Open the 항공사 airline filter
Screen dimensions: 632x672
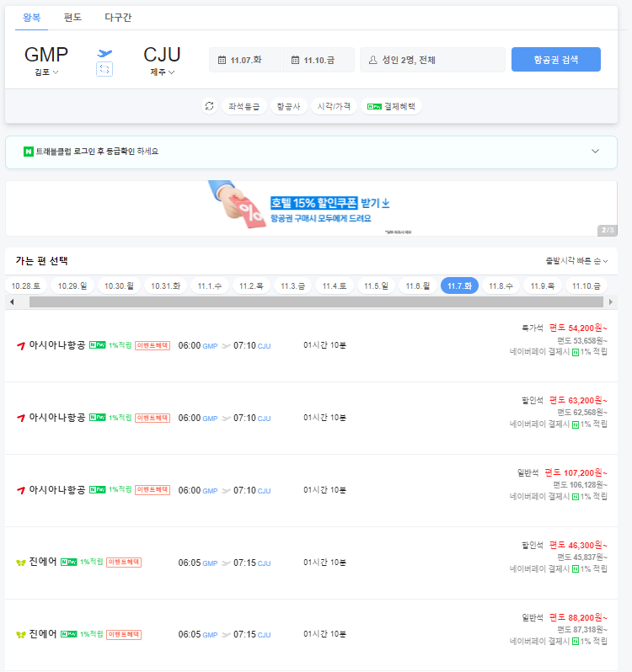(288, 106)
